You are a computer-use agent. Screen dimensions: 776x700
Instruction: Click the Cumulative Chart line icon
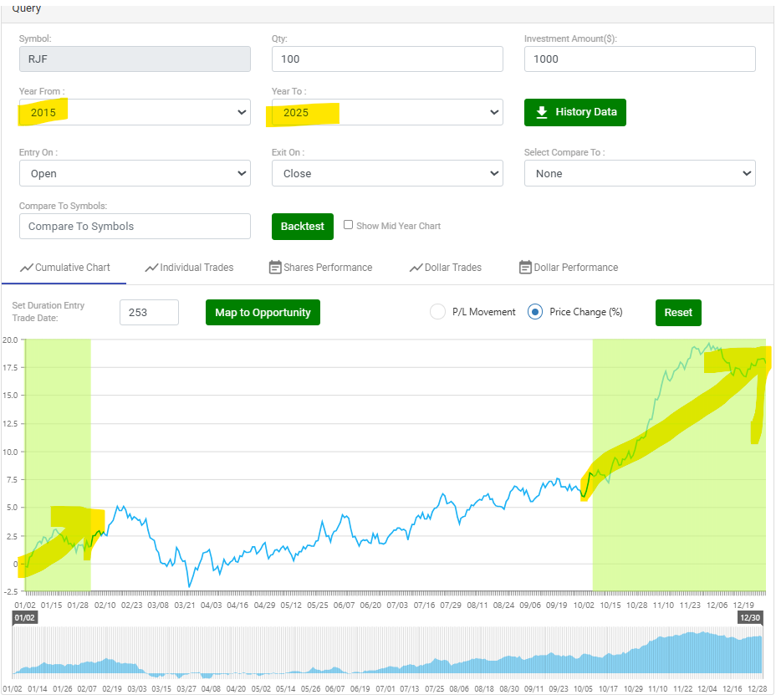coord(26,268)
